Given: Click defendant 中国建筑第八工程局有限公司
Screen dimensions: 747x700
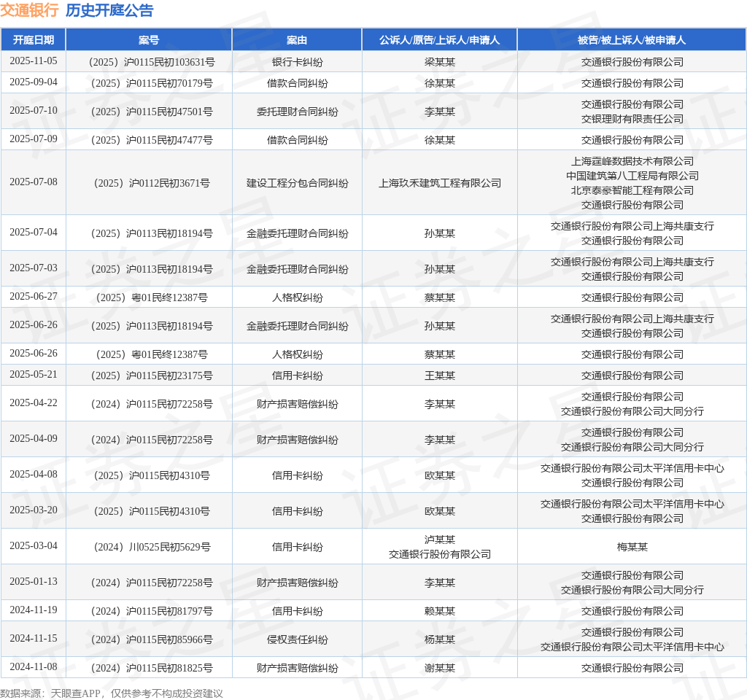Looking at the screenshot, I should [x=632, y=176].
